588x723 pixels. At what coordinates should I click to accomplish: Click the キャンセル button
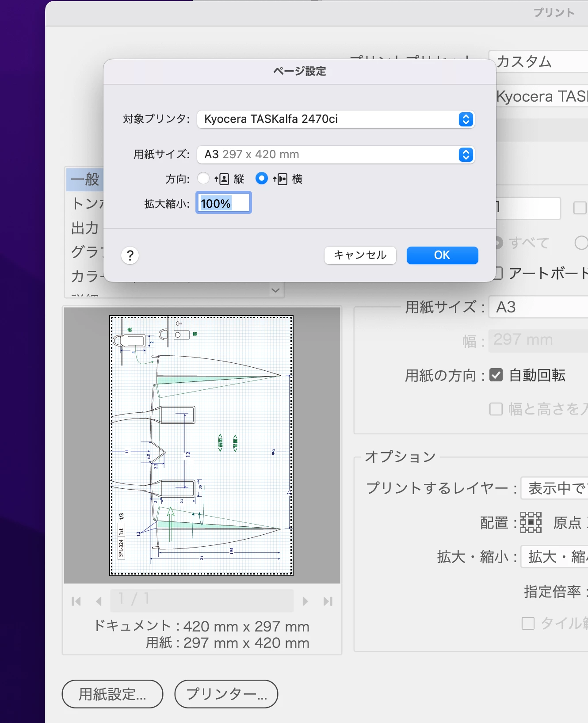[x=360, y=255]
